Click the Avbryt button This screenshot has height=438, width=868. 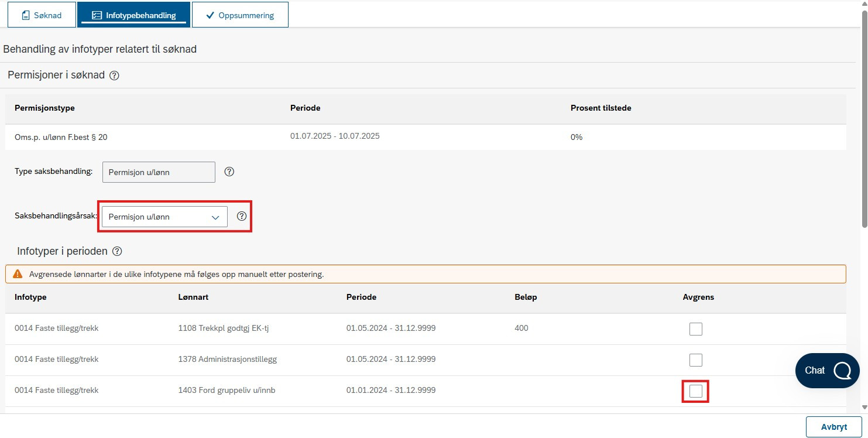[834, 427]
